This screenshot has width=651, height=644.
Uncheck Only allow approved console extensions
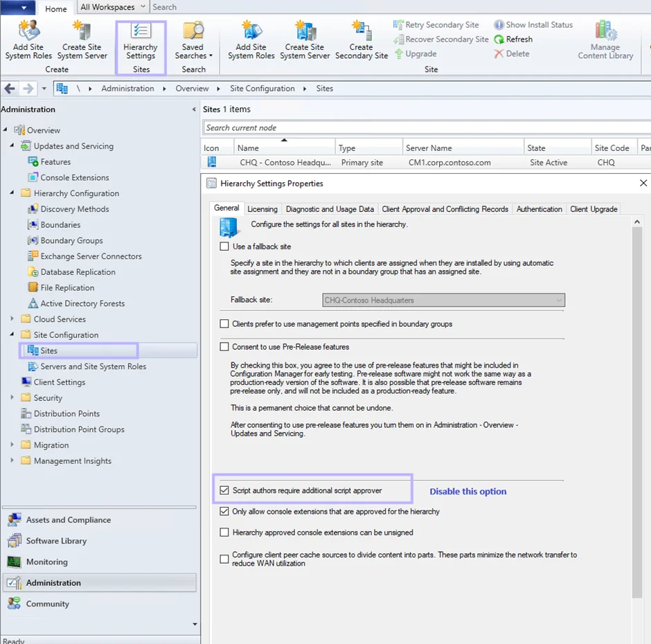pyautogui.click(x=224, y=512)
